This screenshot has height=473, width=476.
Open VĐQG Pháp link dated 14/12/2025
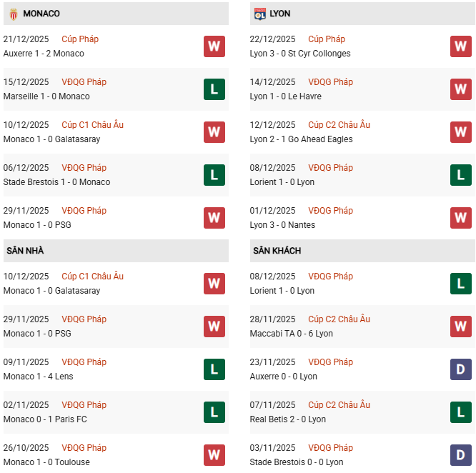coord(330,82)
